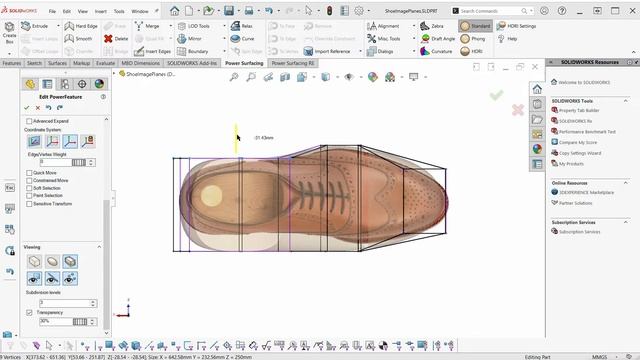
Task: Enable Constrained Move checkbox
Action: tap(29, 180)
